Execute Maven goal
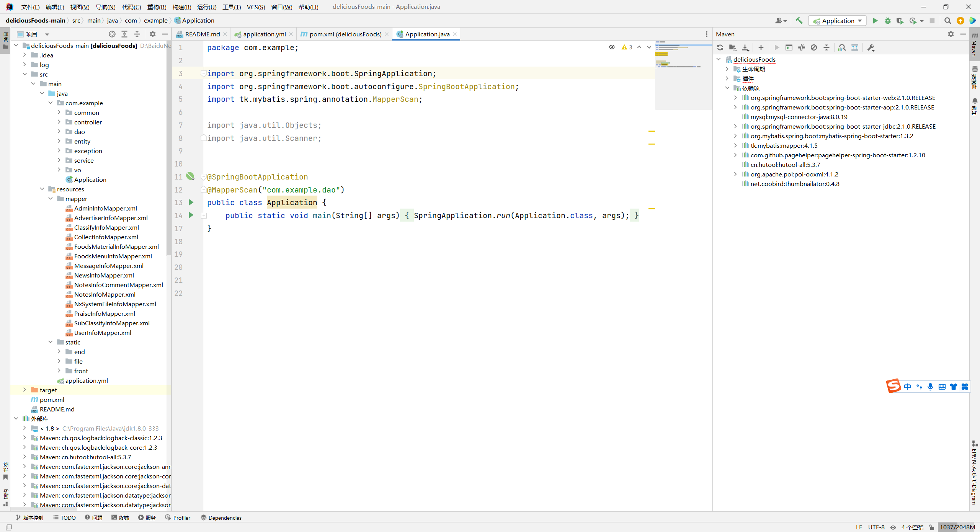980x532 pixels. (789, 47)
